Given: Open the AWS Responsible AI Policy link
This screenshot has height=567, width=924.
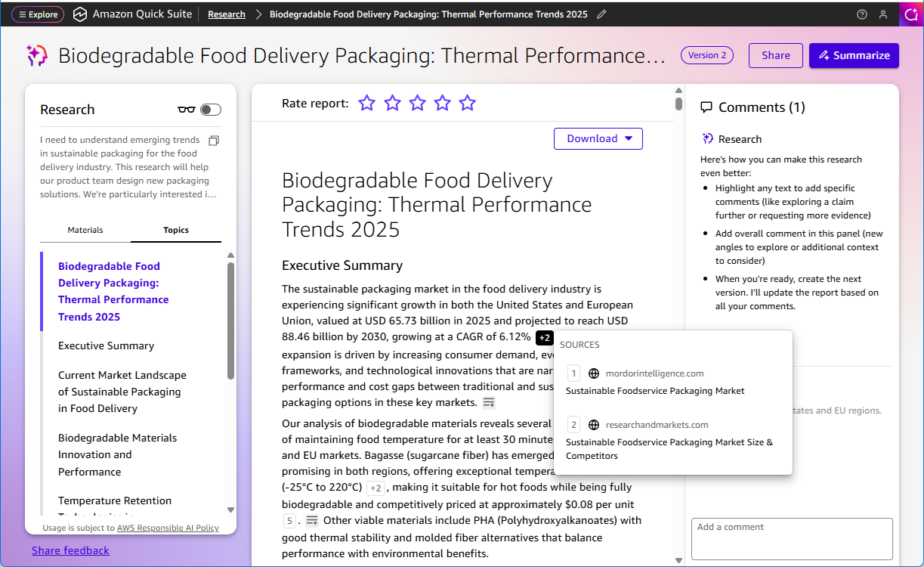Looking at the screenshot, I should 168,528.
